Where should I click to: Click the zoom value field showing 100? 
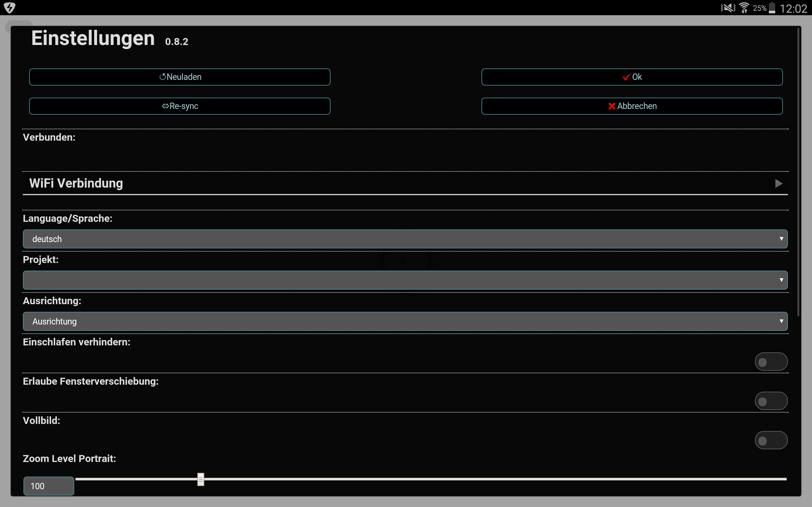coord(49,486)
